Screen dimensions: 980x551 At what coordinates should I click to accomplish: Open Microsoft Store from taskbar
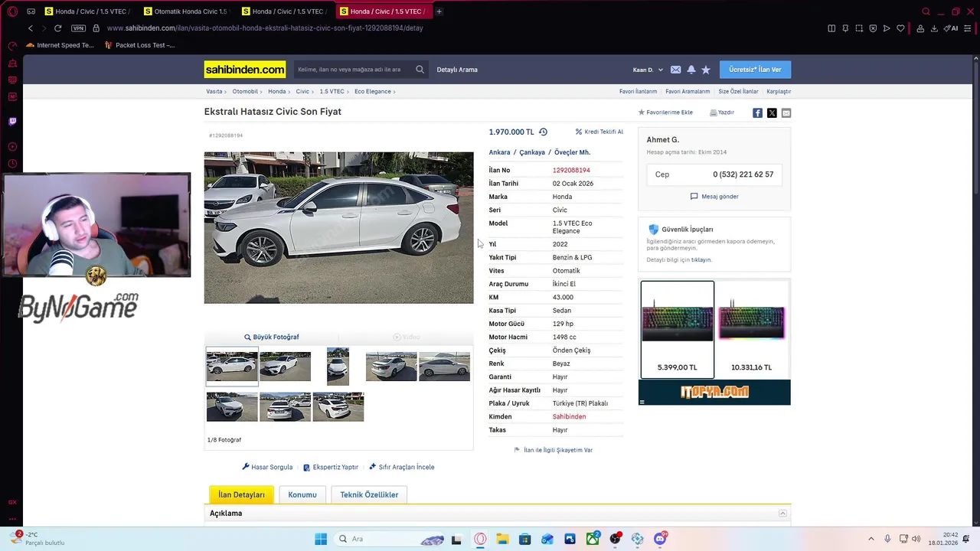coord(524,539)
